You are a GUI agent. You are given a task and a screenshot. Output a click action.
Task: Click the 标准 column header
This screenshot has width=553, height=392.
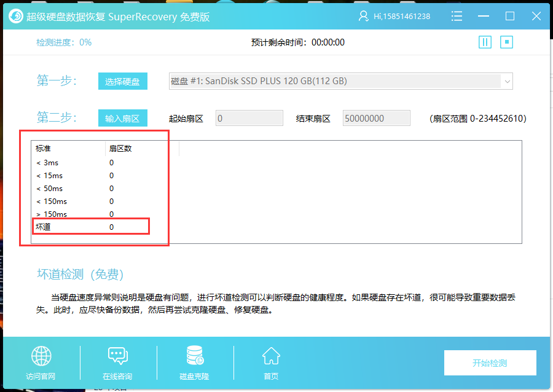click(x=68, y=149)
